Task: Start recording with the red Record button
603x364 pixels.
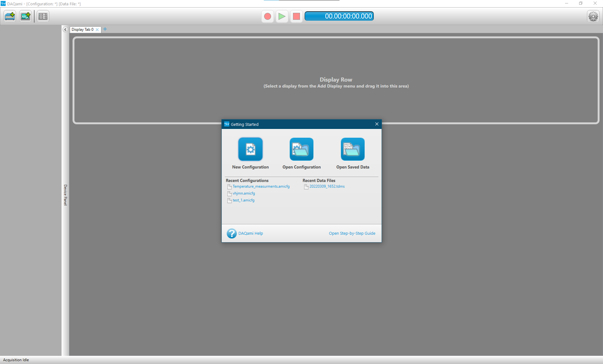Action: (x=268, y=16)
